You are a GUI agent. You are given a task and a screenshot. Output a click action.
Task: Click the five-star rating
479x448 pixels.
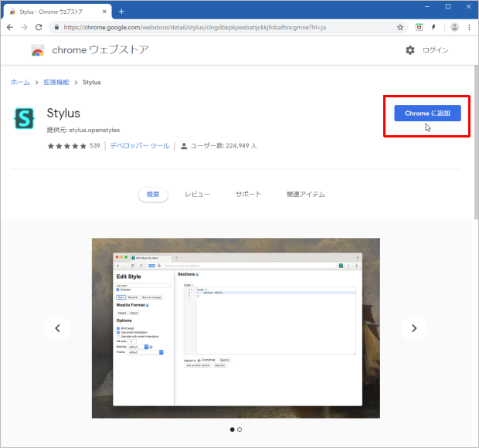(67, 146)
